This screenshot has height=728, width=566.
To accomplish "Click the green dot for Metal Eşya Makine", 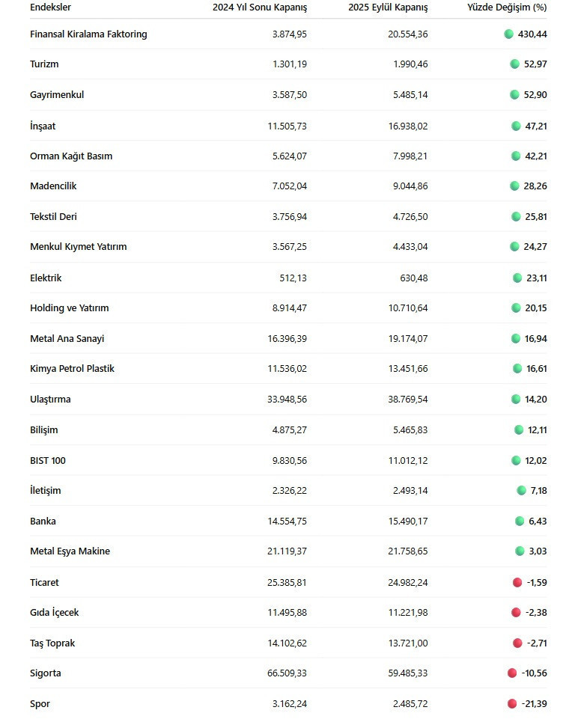I will coord(520,551).
